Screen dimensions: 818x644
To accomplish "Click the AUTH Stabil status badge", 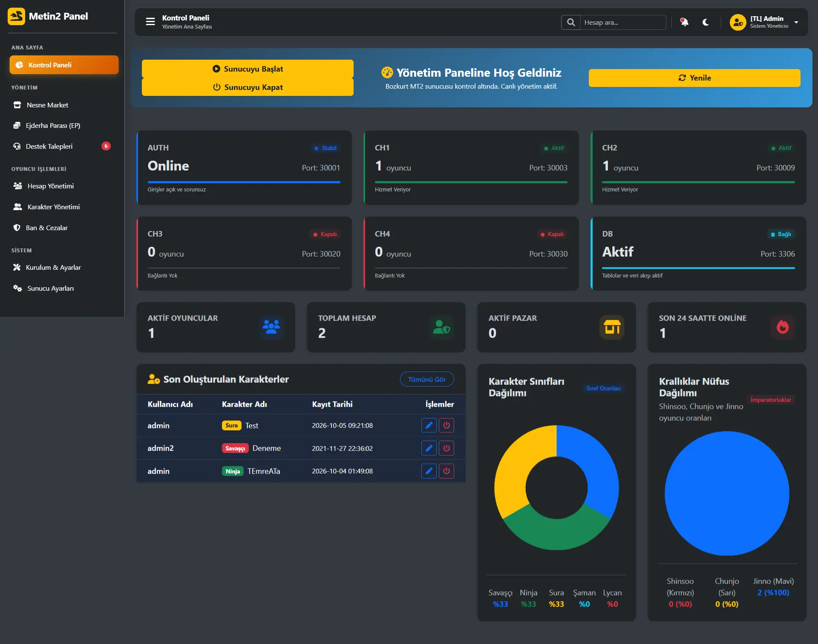I will click(325, 148).
